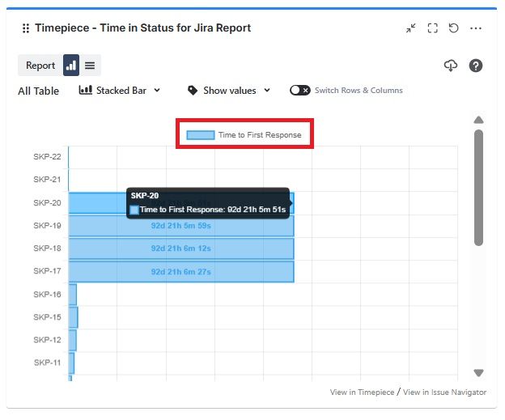Click the SKP-11 axis label
Image resolution: width=505 pixels, height=420 pixels.
[47, 363]
